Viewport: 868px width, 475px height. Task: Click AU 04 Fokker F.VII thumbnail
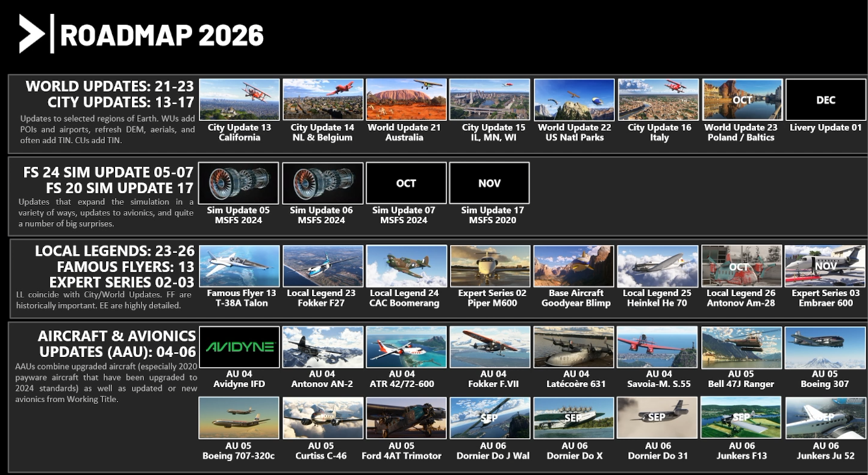(490, 347)
